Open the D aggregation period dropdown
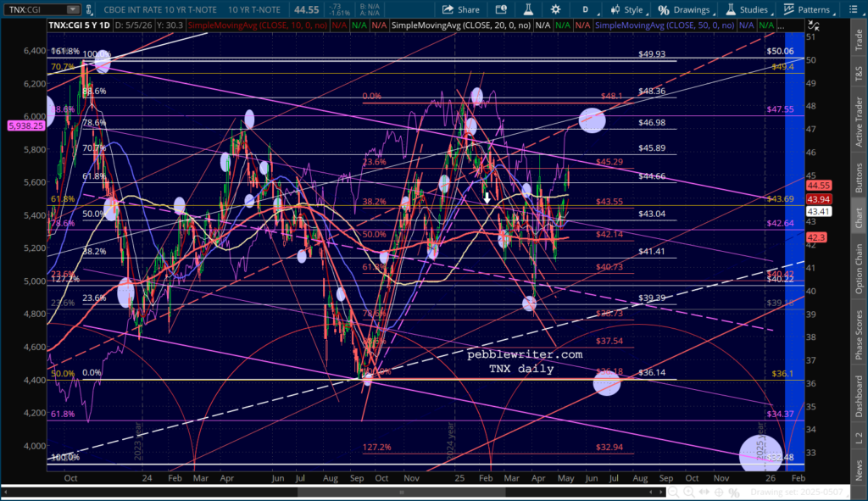Screen dimensions: 868x501 (586, 9)
